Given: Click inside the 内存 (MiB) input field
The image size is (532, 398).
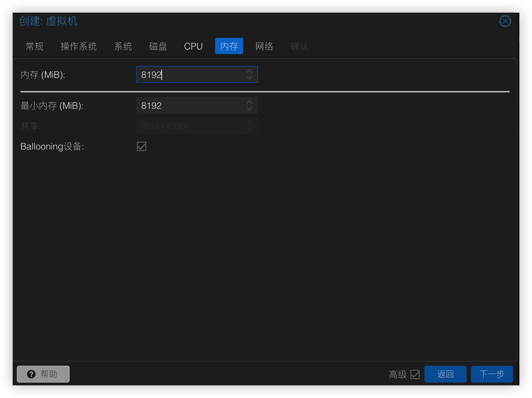Looking at the screenshot, I should click(190, 74).
